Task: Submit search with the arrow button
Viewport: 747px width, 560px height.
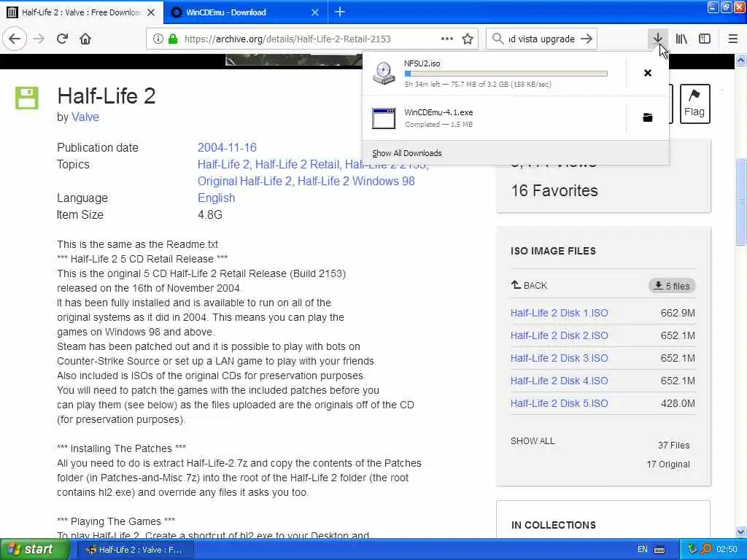Action: (587, 39)
